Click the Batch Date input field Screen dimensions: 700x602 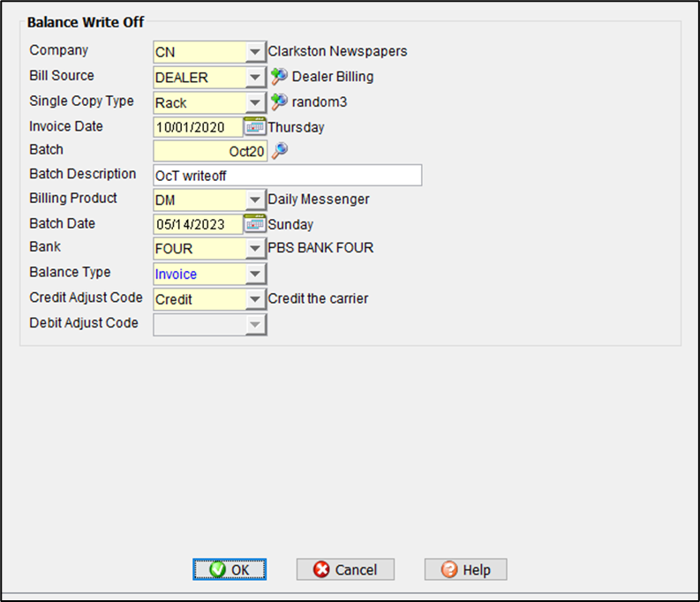[197, 224]
